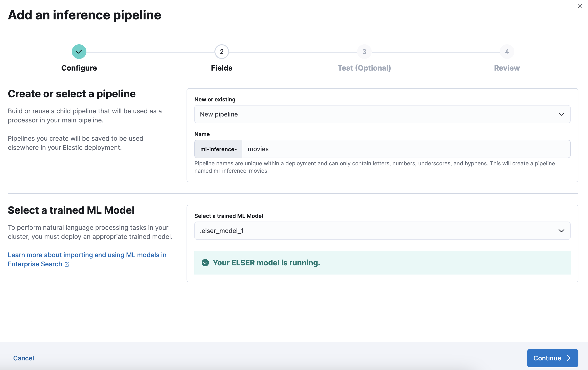Jump to the Review step label

point(507,68)
